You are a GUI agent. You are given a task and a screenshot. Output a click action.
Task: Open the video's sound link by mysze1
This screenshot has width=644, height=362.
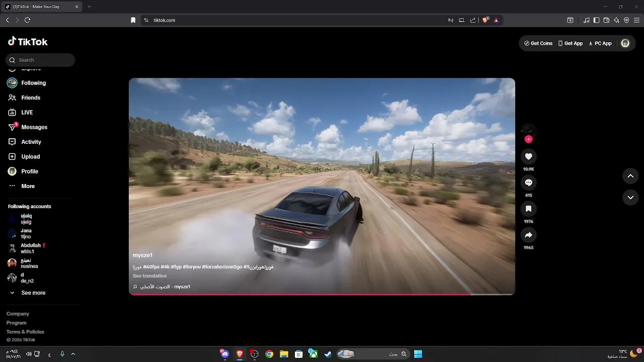pos(162,287)
